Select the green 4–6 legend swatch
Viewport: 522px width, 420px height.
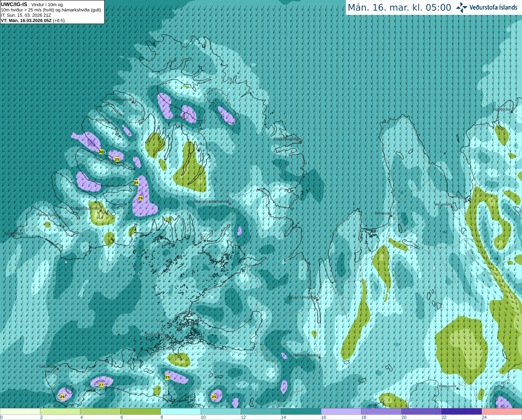click(x=100, y=411)
